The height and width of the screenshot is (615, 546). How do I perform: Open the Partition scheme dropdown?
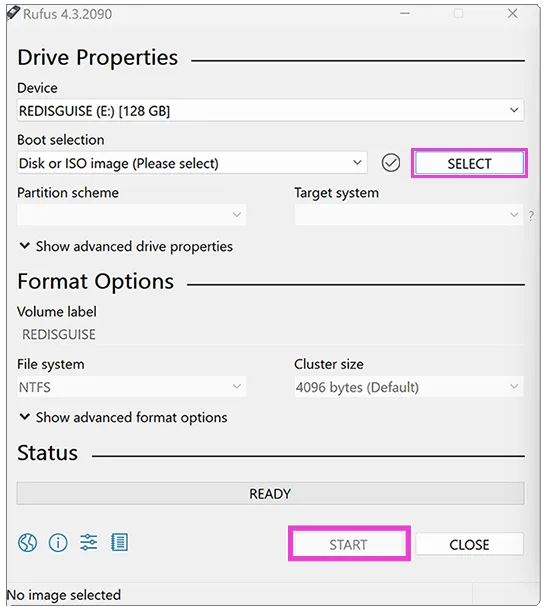131,215
